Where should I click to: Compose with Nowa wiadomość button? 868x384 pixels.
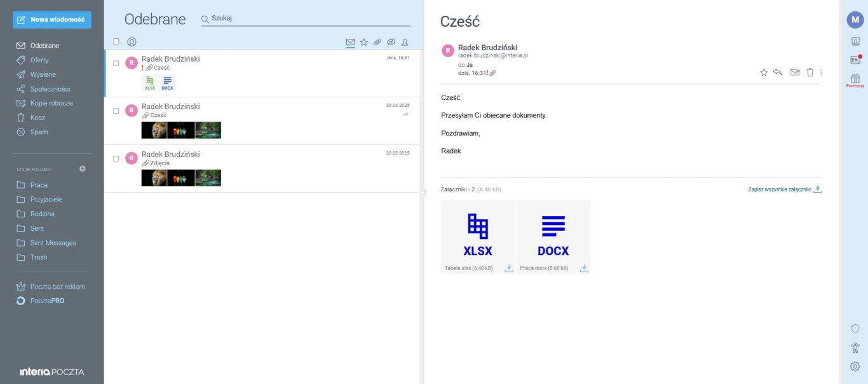point(52,20)
